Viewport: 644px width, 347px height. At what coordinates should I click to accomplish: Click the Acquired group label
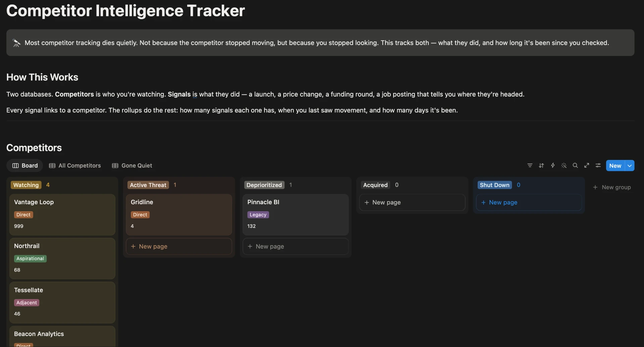(x=375, y=185)
